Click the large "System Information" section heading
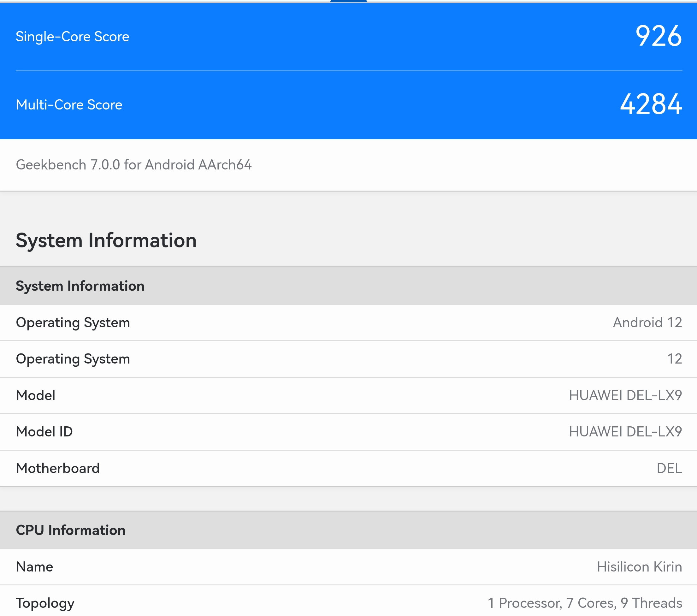Viewport: 697px width, 616px height. pos(106,240)
